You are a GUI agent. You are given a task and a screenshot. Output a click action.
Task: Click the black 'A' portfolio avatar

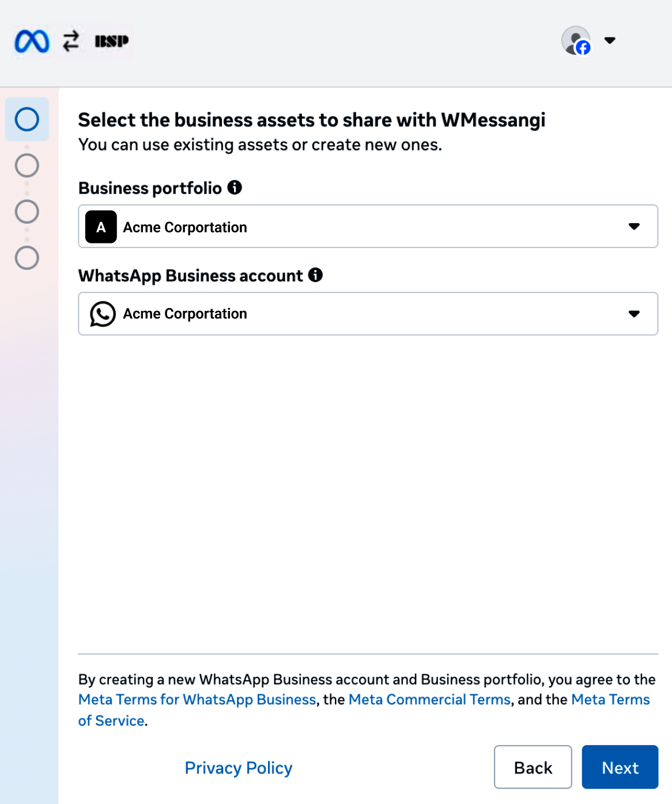tap(101, 227)
